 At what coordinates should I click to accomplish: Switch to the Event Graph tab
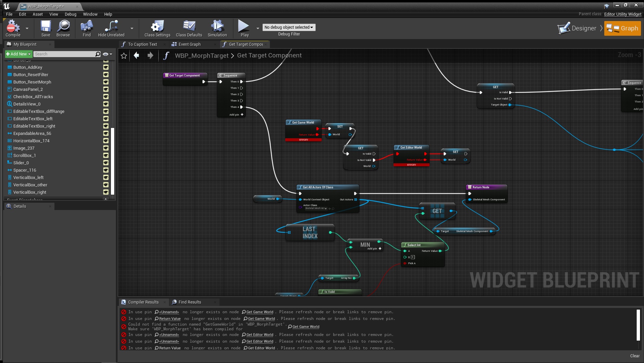pos(189,44)
